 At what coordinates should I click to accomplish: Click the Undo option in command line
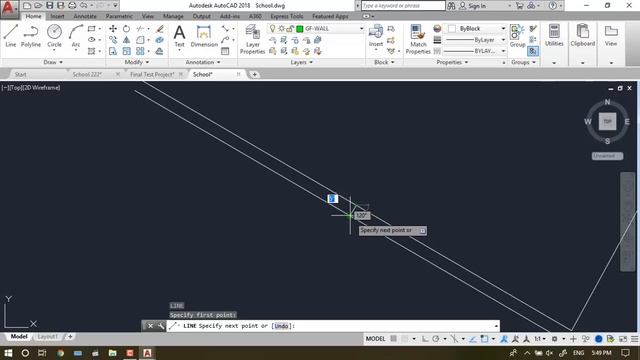tap(281, 326)
